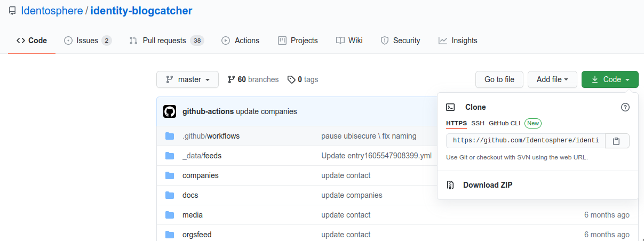
Task: Click the folder icon beside media
Action: tap(170, 215)
